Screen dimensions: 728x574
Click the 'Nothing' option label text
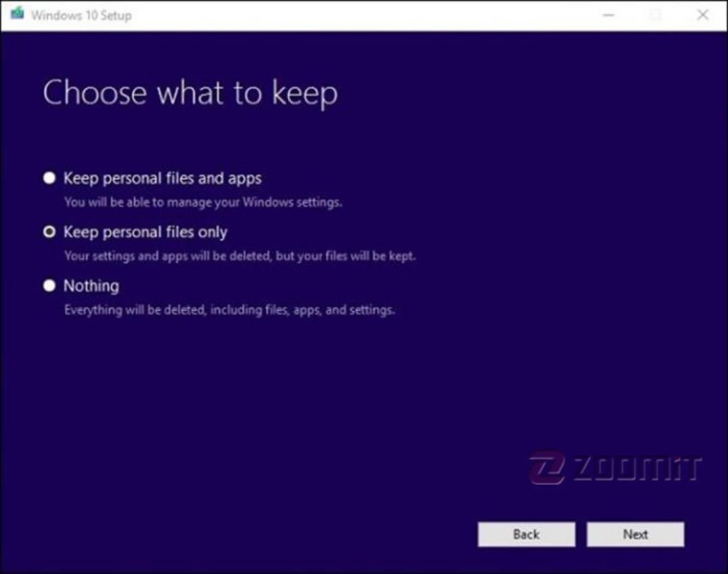[92, 286]
